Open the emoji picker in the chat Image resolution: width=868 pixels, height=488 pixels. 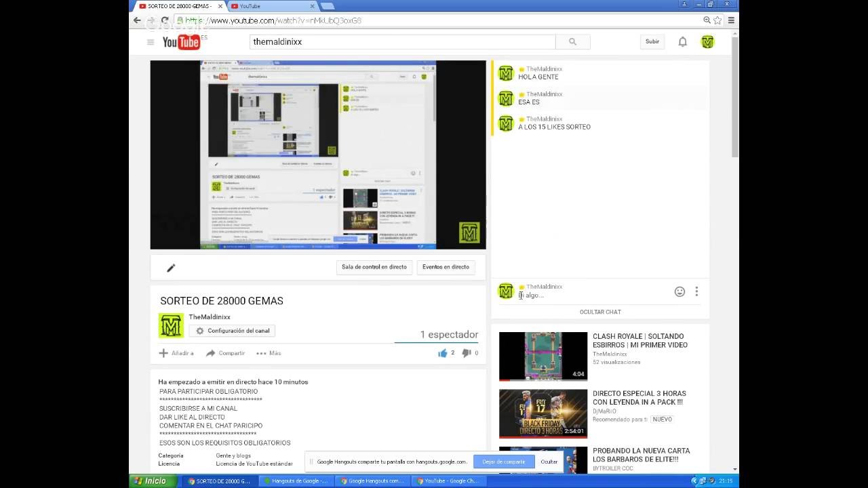(679, 291)
